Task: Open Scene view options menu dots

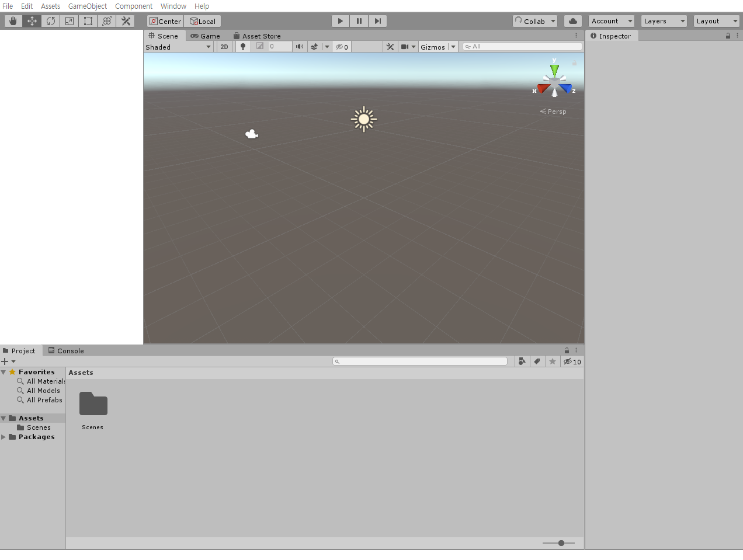Action: point(576,36)
